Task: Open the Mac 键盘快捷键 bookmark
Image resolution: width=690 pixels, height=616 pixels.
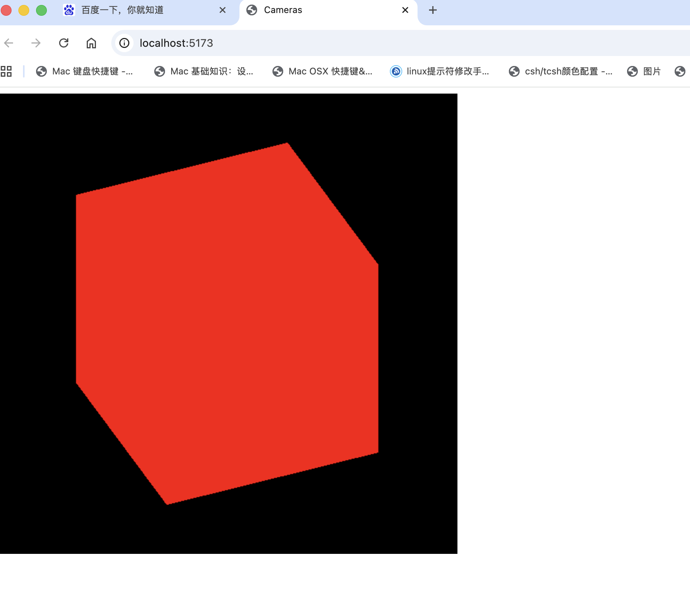Action: click(x=84, y=71)
